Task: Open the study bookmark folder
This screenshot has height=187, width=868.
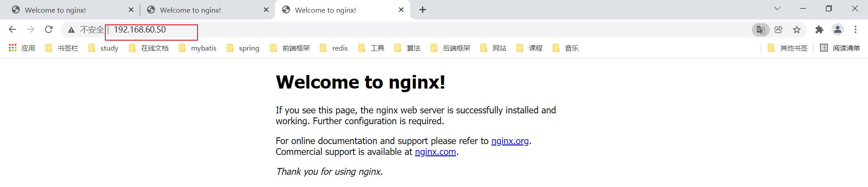Action: tap(103, 48)
